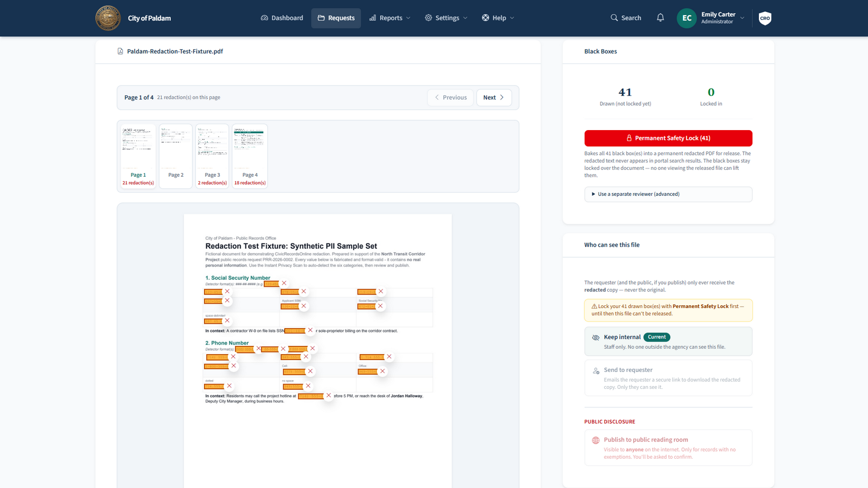Remove redaction under Applicant SSN label

304,306
